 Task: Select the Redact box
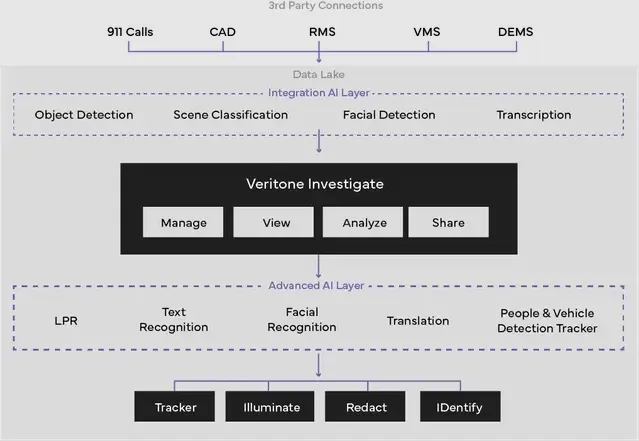point(366,407)
